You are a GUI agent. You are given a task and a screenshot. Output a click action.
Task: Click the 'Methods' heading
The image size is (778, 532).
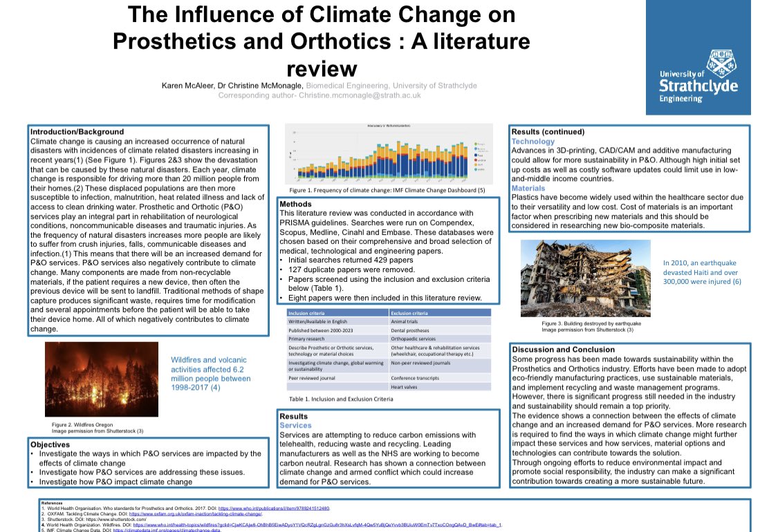point(296,204)
